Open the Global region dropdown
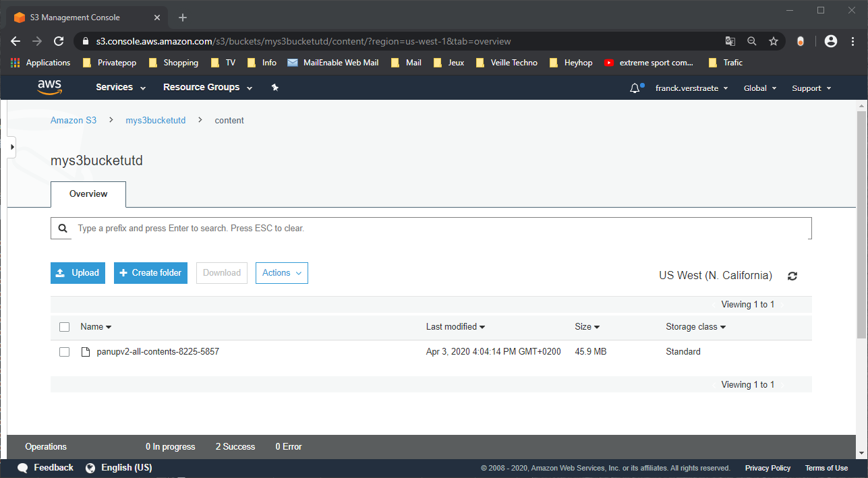This screenshot has height=478, width=868. tap(760, 88)
